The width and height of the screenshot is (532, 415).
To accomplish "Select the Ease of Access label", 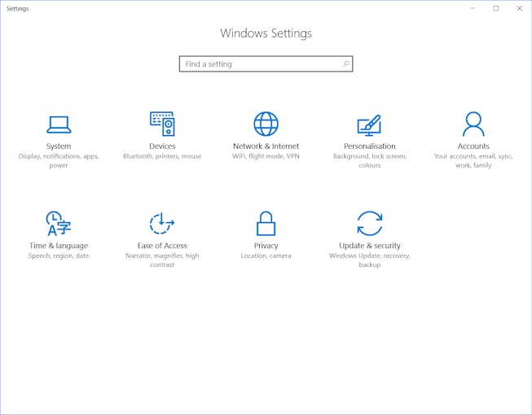I will point(162,246).
